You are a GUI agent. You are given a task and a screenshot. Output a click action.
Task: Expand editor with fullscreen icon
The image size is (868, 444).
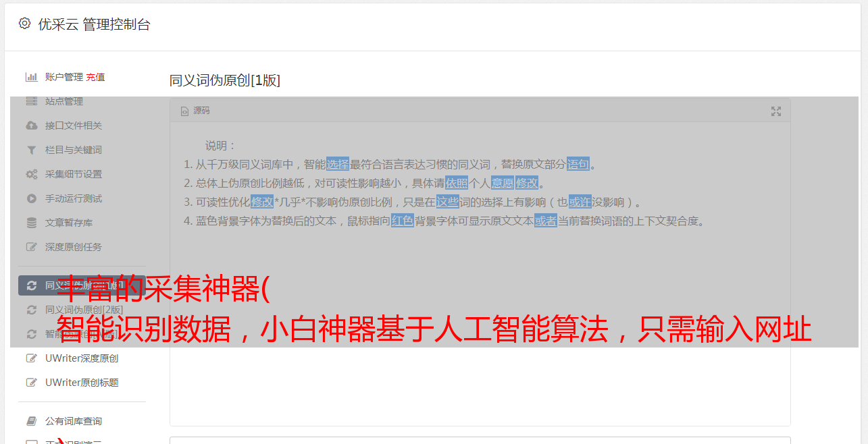pyautogui.click(x=776, y=111)
